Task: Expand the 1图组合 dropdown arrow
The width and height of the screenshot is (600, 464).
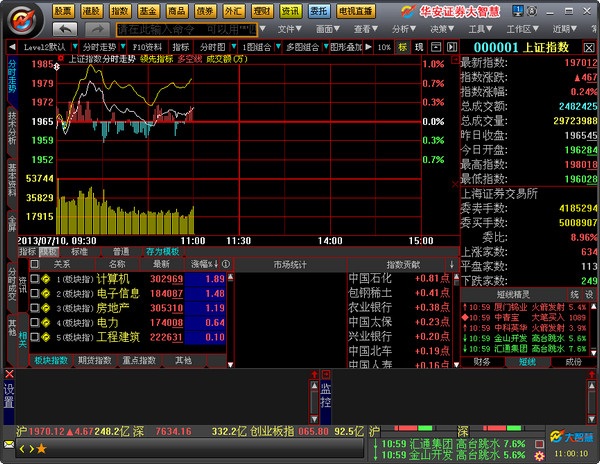Action: (279, 47)
